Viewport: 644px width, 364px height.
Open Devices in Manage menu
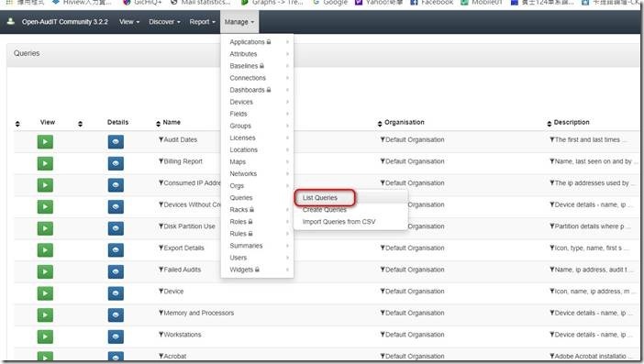click(257, 102)
